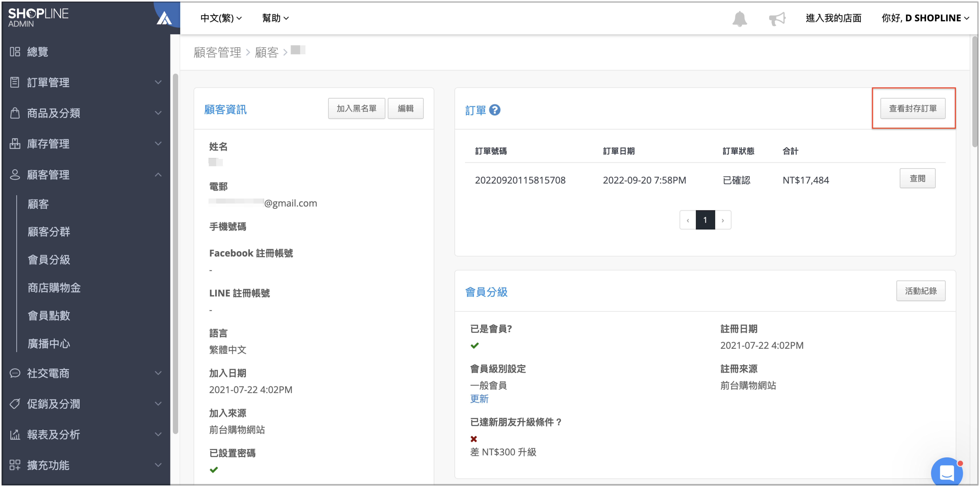This screenshot has width=980, height=487.
Task: Click the blue question mark beside 訂單
Action: click(494, 110)
